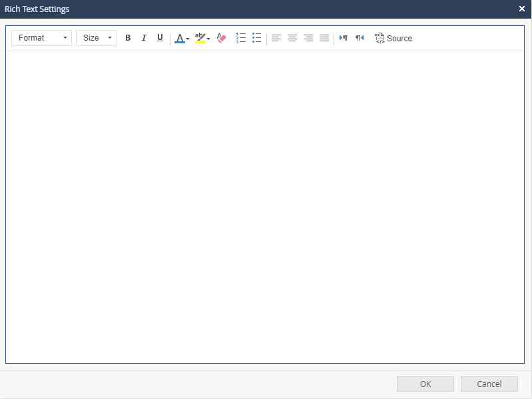This screenshot has width=532, height=399.
Task: Close the Rich Text Settings dialog
Action: tap(522, 9)
